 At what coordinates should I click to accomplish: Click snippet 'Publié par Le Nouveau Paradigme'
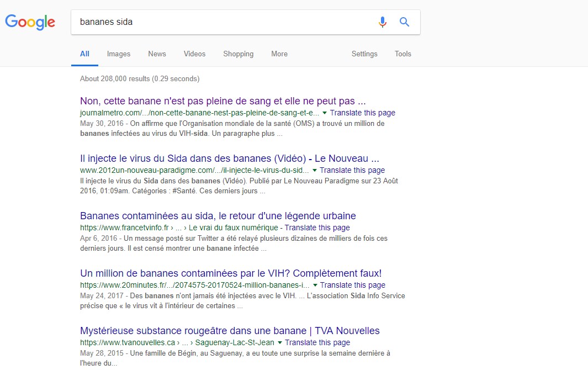[239, 186]
